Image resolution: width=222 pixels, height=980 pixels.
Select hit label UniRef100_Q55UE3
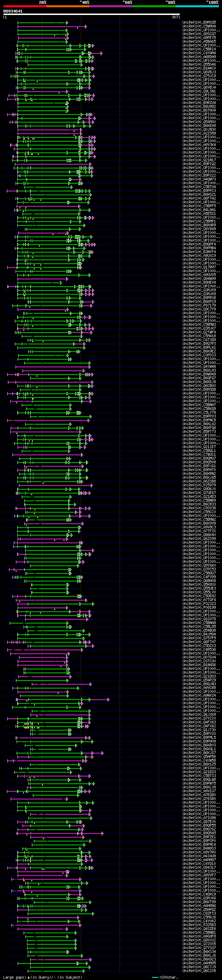coord(199,588)
